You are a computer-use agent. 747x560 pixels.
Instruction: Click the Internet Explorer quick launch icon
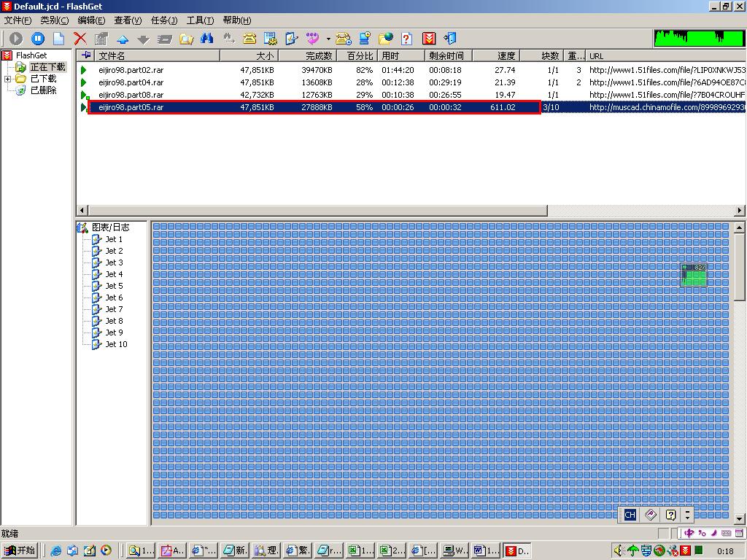click(55, 551)
